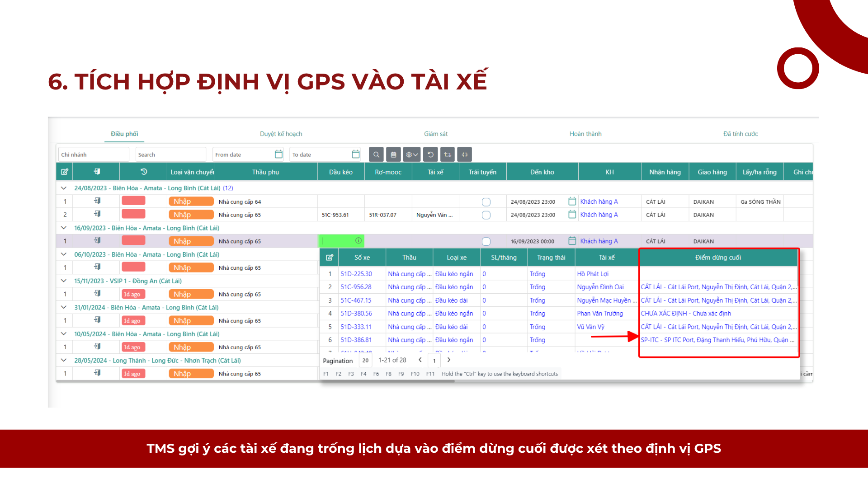This screenshot has width=868, height=488.
Task: Go to next page in popup pagination
Action: pos(448,360)
